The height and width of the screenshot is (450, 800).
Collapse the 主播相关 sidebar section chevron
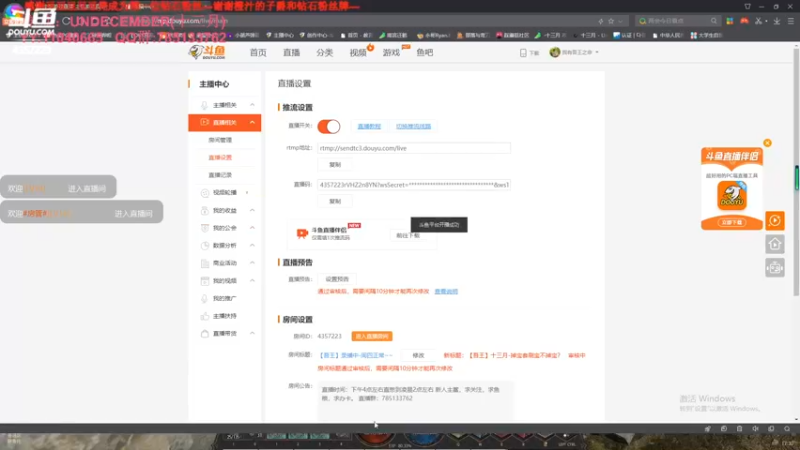[252, 105]
